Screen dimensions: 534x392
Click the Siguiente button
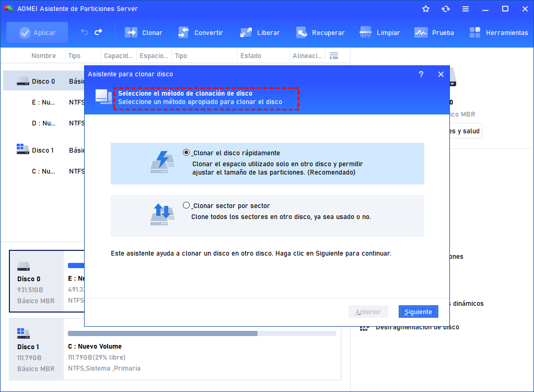pyautogui.click(x=418, y=312)
